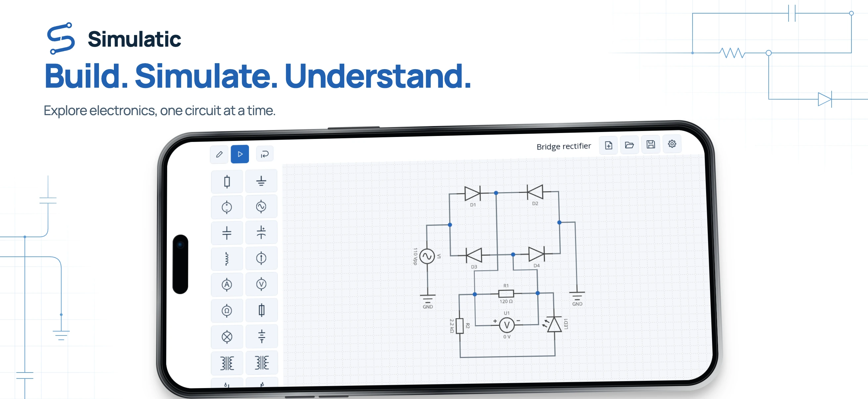
Task: Select the plain capacitor component
Action: point(227,233)
